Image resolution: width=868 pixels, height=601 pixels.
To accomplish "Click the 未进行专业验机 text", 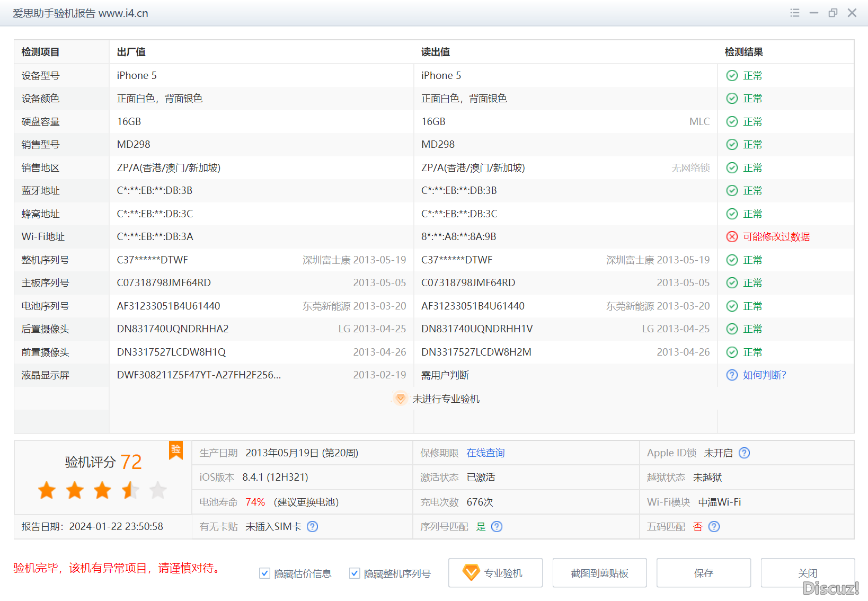I will pos(446,399).
